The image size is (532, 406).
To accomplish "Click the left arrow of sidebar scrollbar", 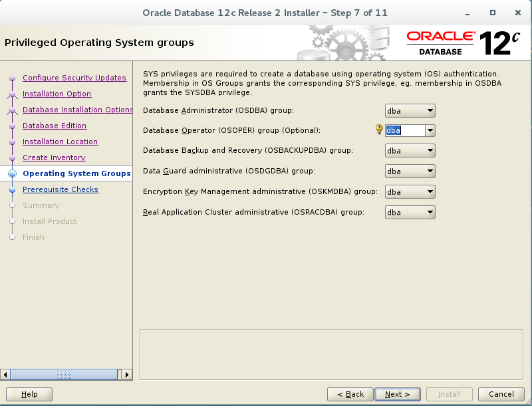I will tap(5, 375).
